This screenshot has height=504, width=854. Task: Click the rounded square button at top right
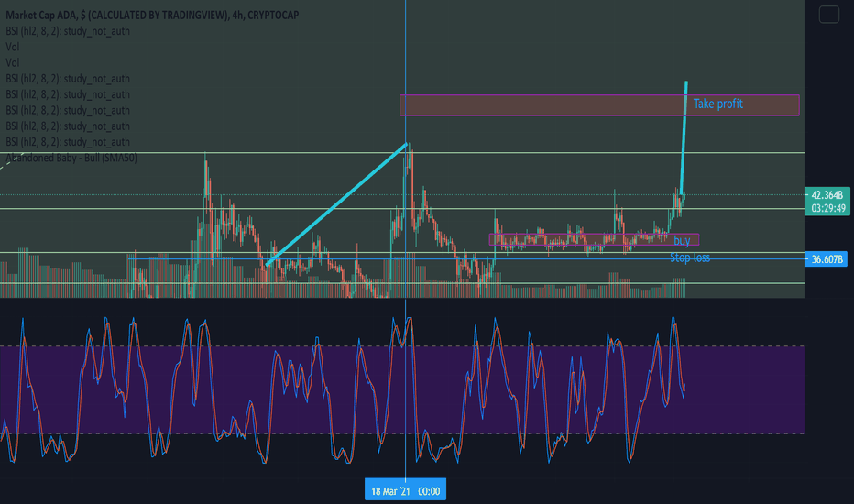click(x=829, y=14)
